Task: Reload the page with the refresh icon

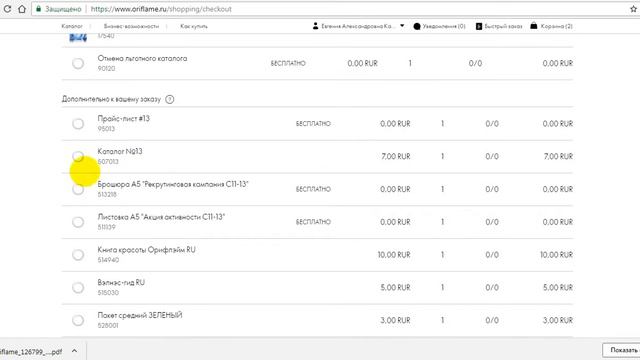Action: [7, 9]
